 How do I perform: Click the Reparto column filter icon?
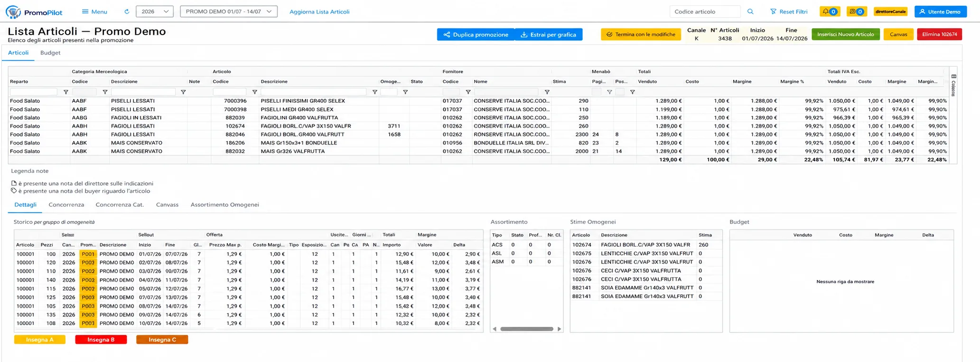point(66,92)
